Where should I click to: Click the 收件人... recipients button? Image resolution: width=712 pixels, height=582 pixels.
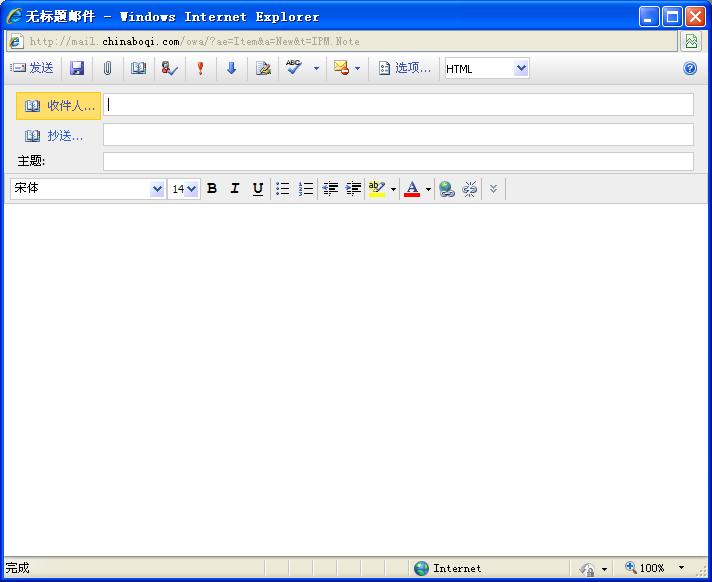point(58,106)
